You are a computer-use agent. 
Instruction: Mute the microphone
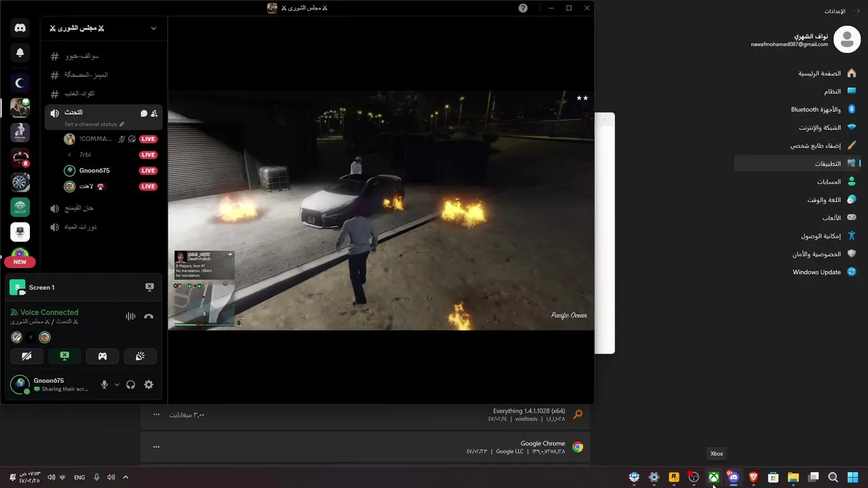click(104, 385)
